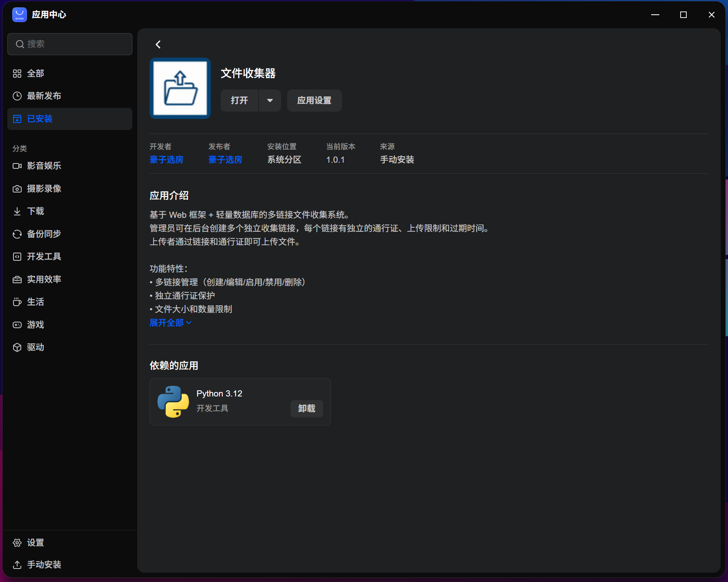Click the back arrow icon
This screenshot has width=728, height=582.
click(158, 45)
